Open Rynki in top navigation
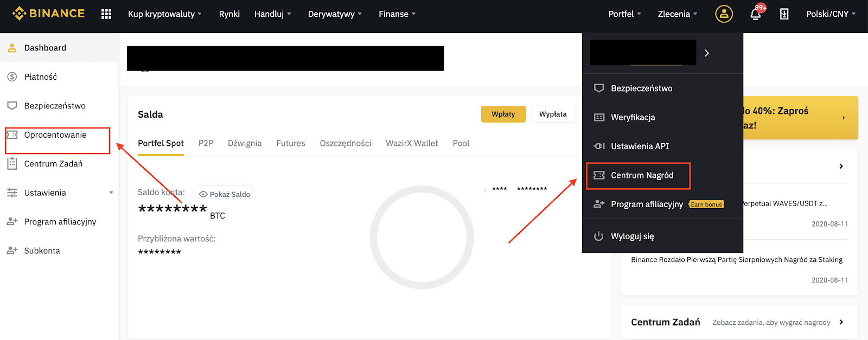Image resolution: width=868 pixels, height=340 pixels. click(x=229, y=14)
